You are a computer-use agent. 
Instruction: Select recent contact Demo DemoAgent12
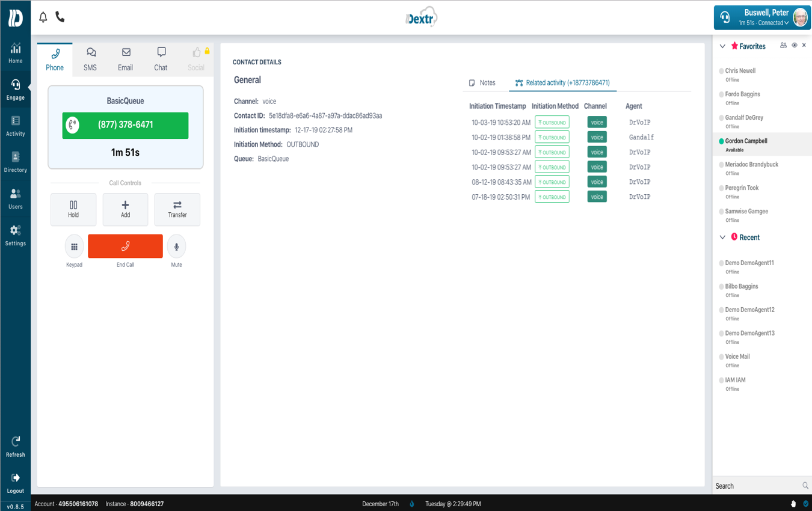(762, 314)
